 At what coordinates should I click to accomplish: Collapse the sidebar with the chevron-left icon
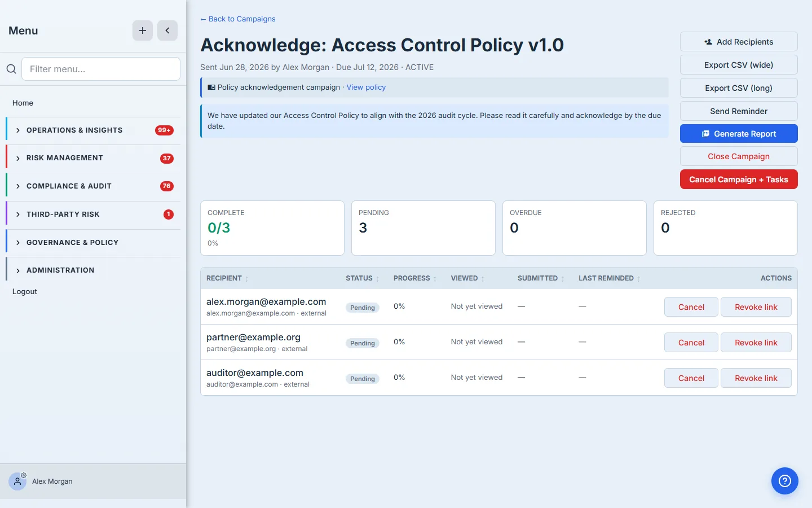[x=167, y=30]
